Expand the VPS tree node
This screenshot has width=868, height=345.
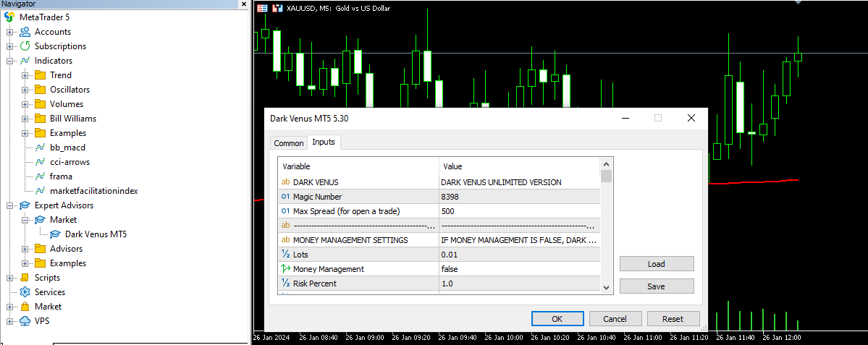[9, 320]
